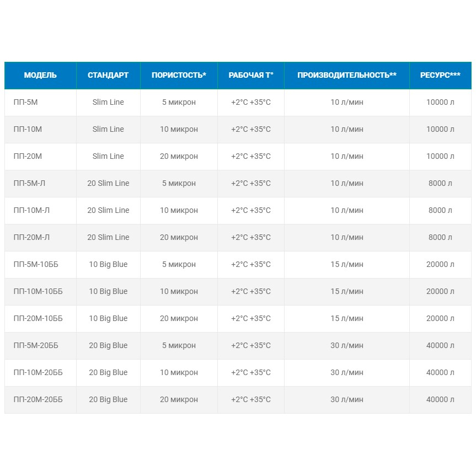Screen dimensions: 476x476
Task: Click the ПП-5М-20ББ model cell
Action: (x=36, y=345)
